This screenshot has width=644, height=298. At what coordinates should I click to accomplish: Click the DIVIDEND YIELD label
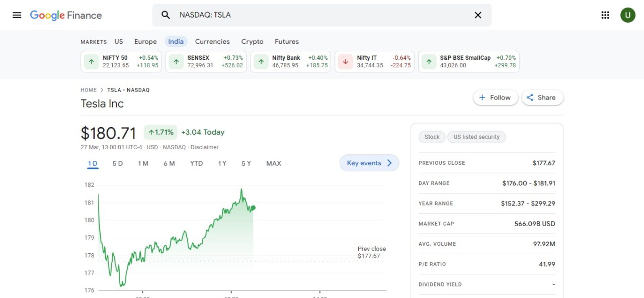tap(440, 284)
